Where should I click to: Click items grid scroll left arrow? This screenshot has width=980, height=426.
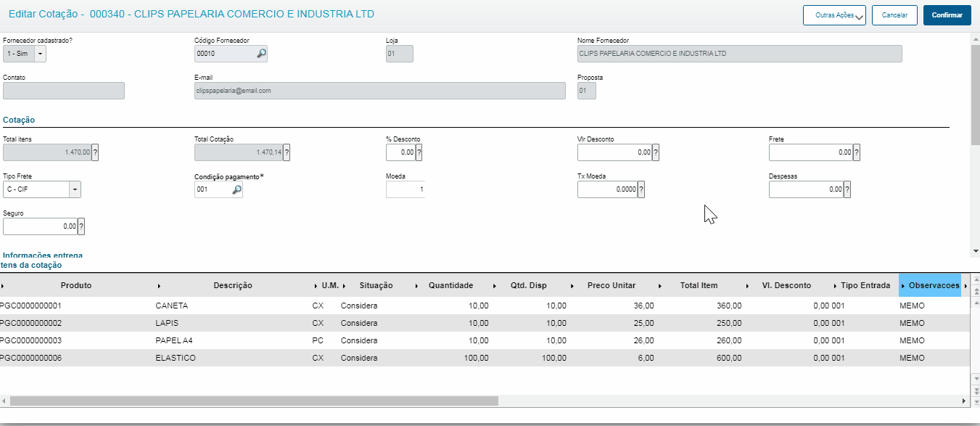(x=4, y=401)
